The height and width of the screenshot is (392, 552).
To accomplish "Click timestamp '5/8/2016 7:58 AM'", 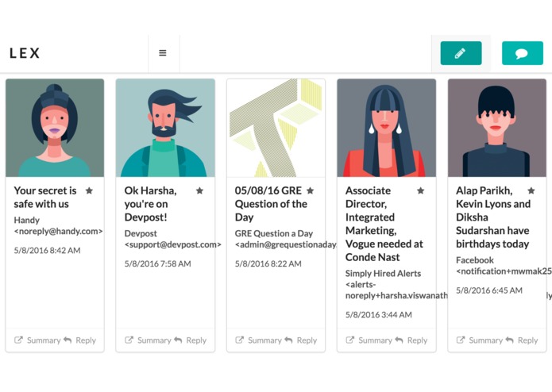I will coord(158,263).
